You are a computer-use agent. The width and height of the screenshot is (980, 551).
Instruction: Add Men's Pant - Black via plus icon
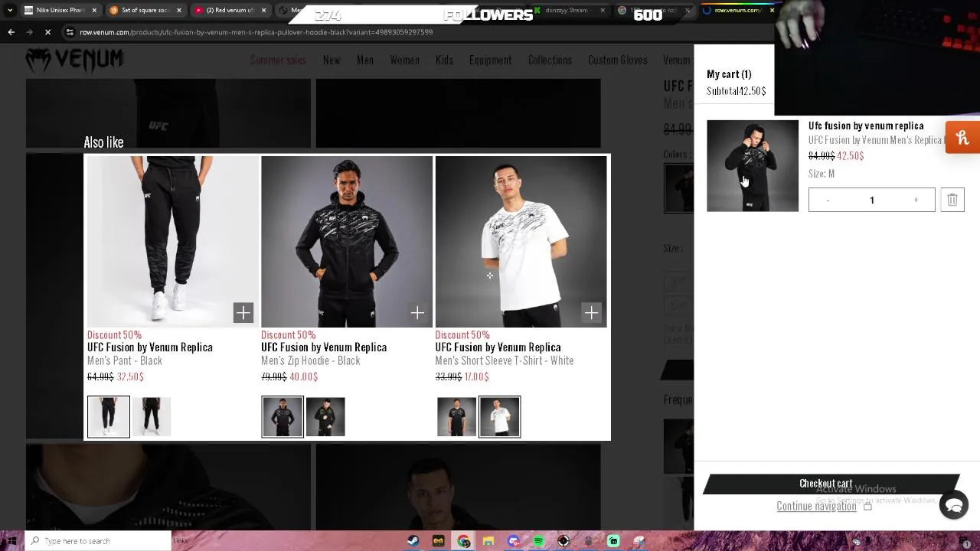pos(243,312)
